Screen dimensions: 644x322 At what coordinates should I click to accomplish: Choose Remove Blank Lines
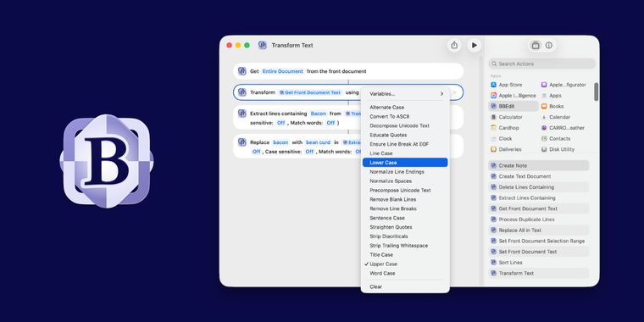click(405, 199)
